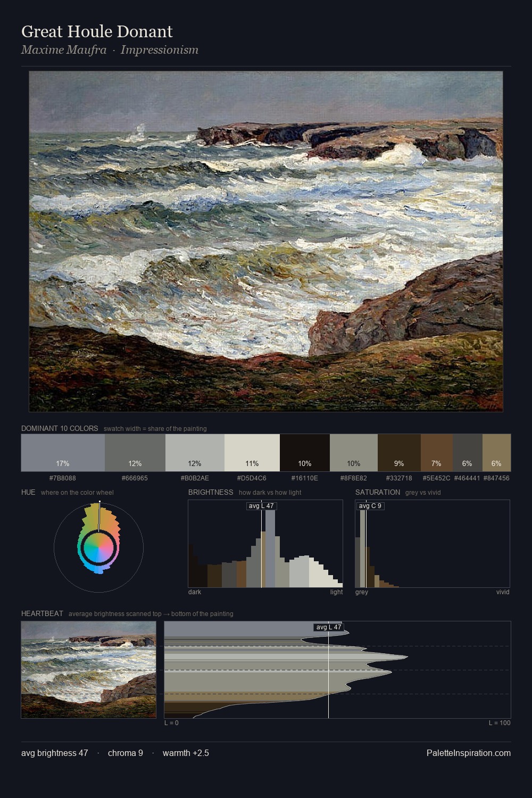The width and height of the screenshot is (532, 798).
Task: Click the #16110E near-black swatch
Action: point(305,453)
